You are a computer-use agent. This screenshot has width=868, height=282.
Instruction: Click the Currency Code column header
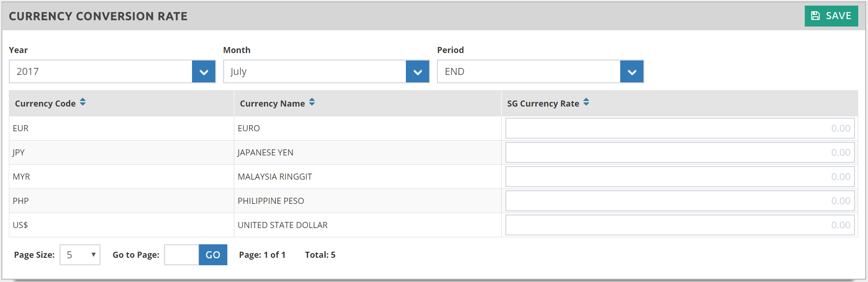click(x=45, y=104)
